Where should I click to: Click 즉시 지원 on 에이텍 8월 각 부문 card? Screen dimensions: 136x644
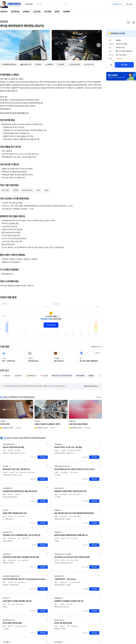(43, 479)
